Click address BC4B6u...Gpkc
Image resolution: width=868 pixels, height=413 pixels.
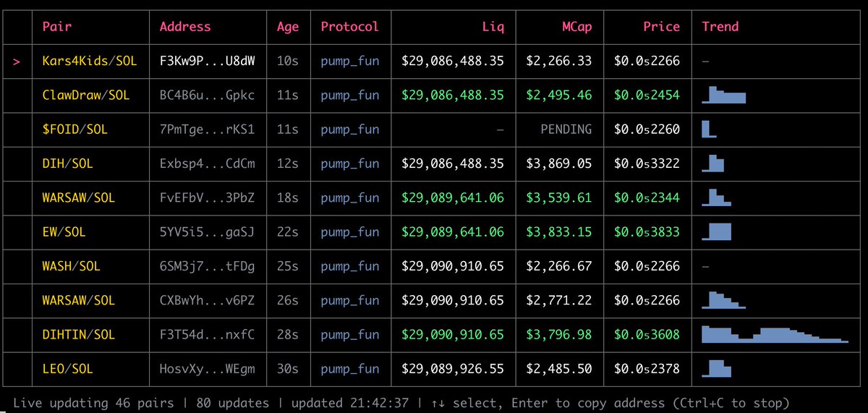coord(207,95)
